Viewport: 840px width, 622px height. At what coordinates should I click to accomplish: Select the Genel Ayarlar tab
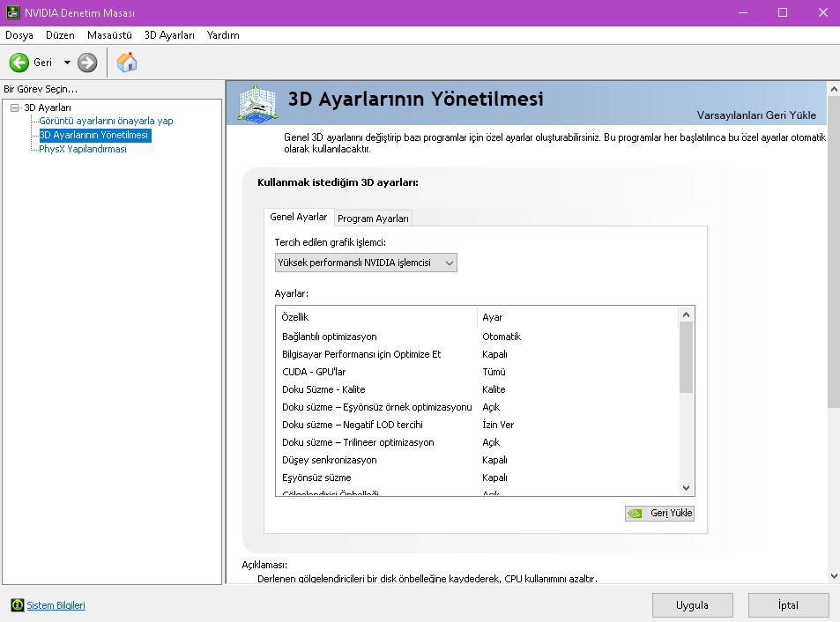click(299, 217)
